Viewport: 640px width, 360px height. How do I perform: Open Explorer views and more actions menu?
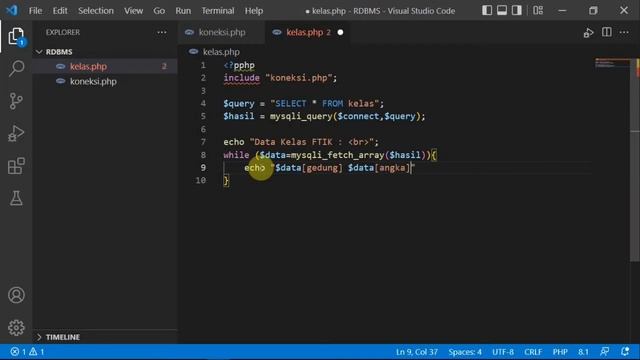(x=162, y=32)
